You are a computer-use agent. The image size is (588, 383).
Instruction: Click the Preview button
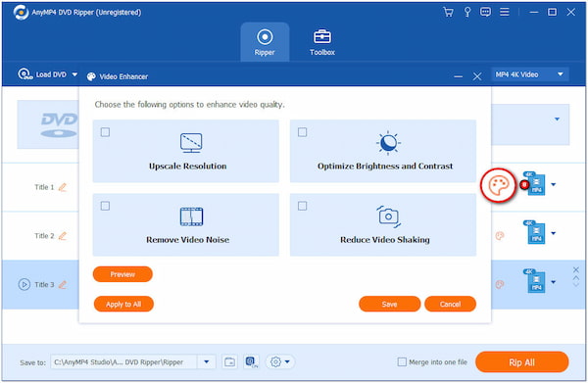(122, 274)
